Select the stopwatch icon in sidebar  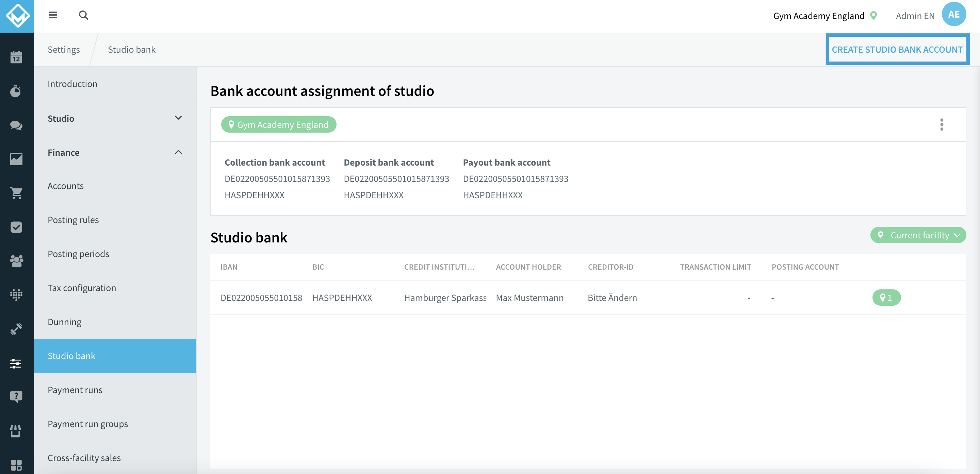(x=17, y=91)
